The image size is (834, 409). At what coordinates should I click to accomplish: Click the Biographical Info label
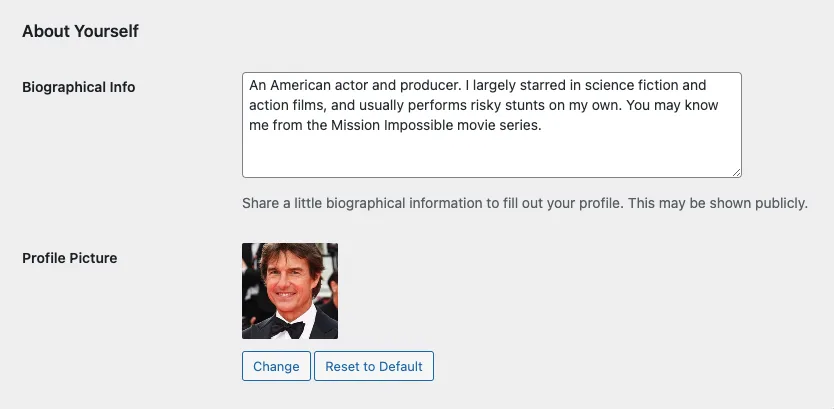[79, 87]
